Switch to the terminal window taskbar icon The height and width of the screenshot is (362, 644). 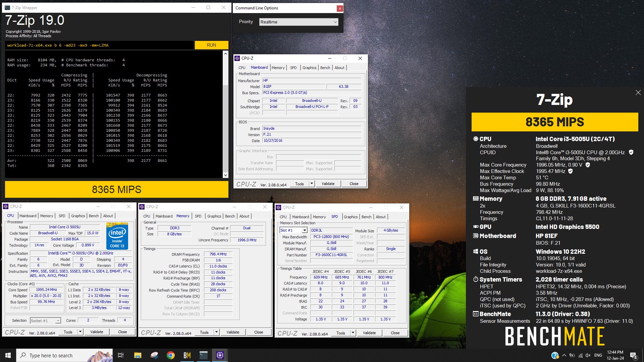[x=204, y=355]
